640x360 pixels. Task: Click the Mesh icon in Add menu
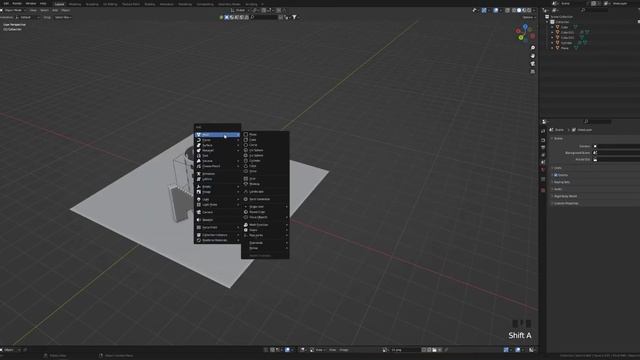(x=199, y=135)
